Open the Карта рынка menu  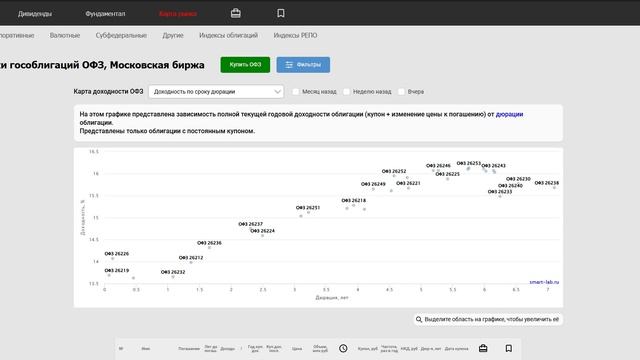(x=178, y=13)
